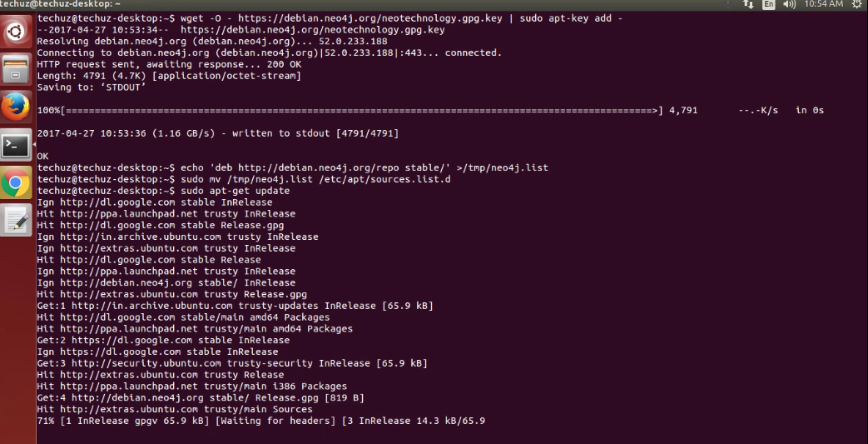
Task: Open the sound volume indicator
Action: [790, 4]
